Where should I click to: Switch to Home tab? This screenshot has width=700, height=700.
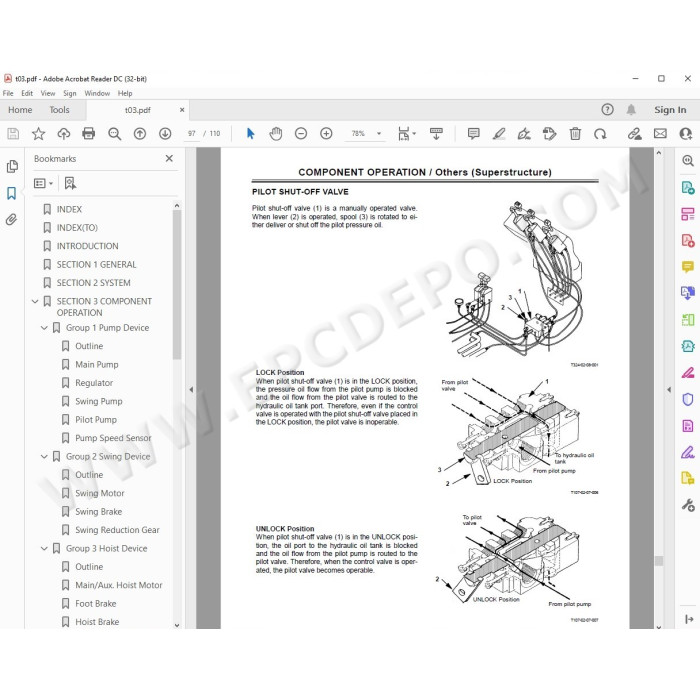20,110
